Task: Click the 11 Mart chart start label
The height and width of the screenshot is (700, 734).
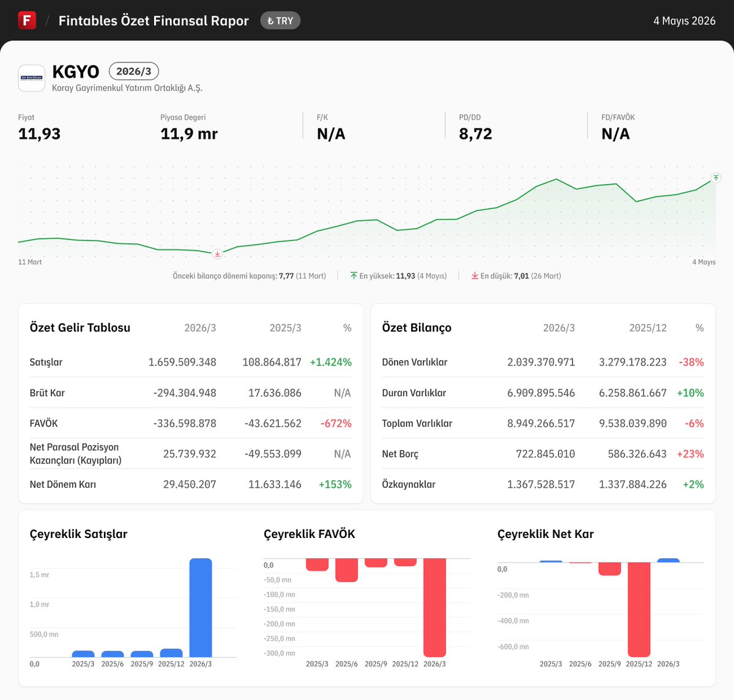Action: pos(30,262)
